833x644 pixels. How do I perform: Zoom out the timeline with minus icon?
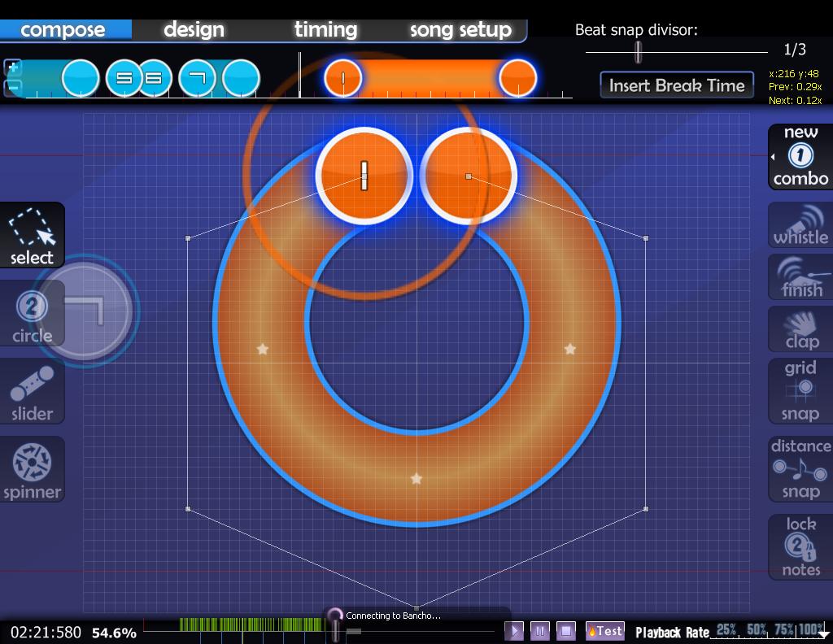[x=13, y=87]
